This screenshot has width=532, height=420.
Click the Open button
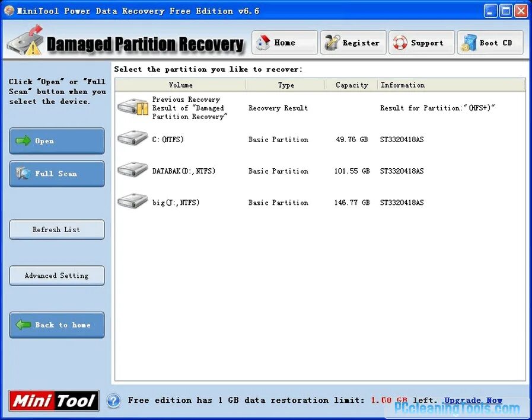point(57,140)
